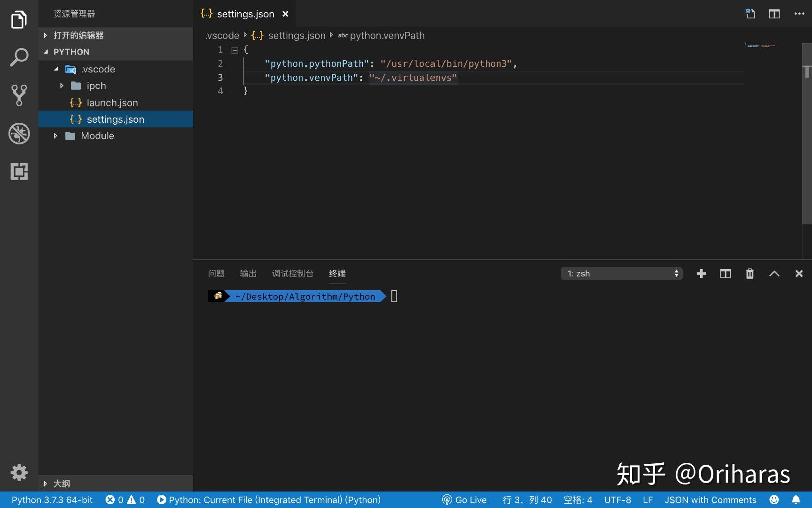Split the terminal pane

click(x=725, y=273)
